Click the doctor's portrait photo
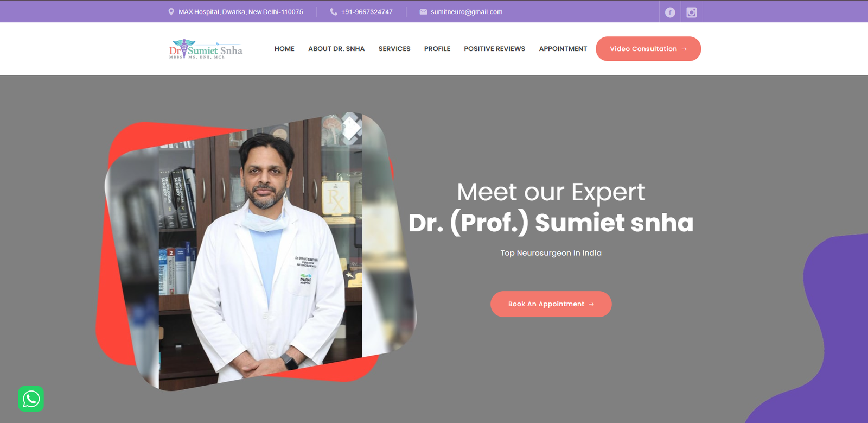The height and width of the screenshot is (423, 868). pyautogui.click(x=260, y=251)
